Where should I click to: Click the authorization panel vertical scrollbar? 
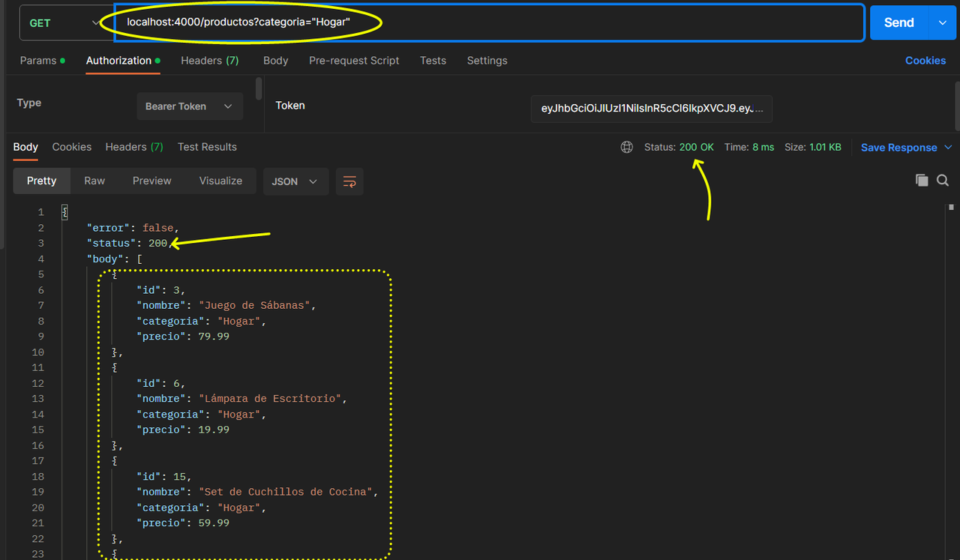coord(259,88)
